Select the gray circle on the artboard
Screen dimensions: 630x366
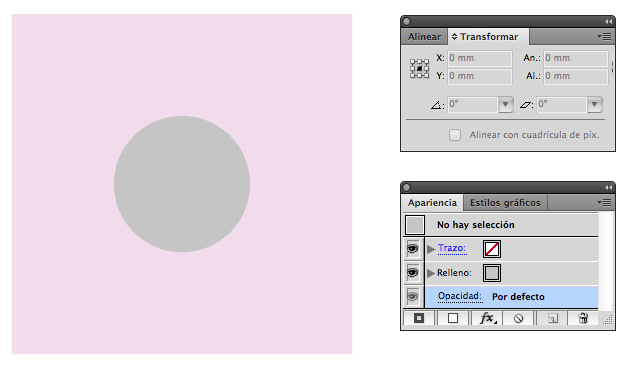pyautogui.click(x=182, y=184)
